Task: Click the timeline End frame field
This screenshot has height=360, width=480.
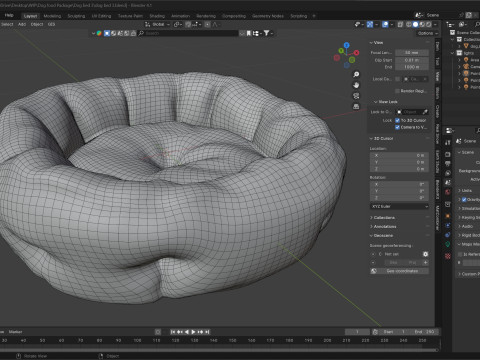Action: coord(424,332)
